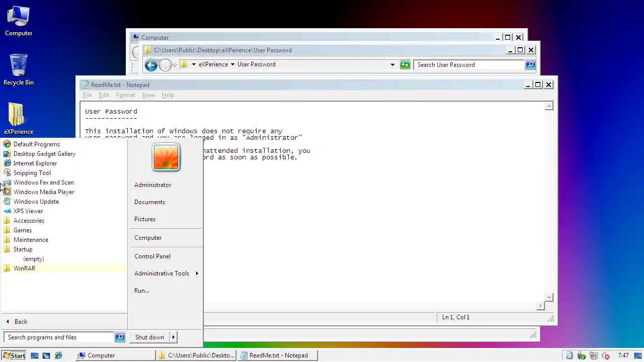Open Documents from Start menu
The height and width of the screenshot is (362, 644).
(149, 202)
